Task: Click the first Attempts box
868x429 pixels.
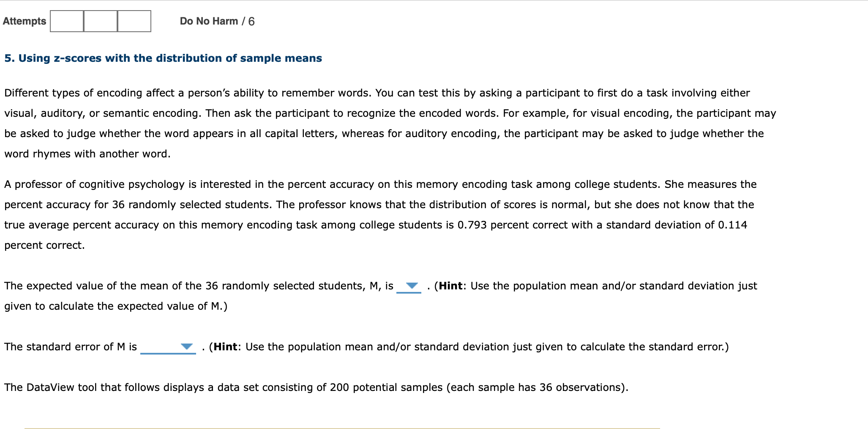Action: (66, 20)
